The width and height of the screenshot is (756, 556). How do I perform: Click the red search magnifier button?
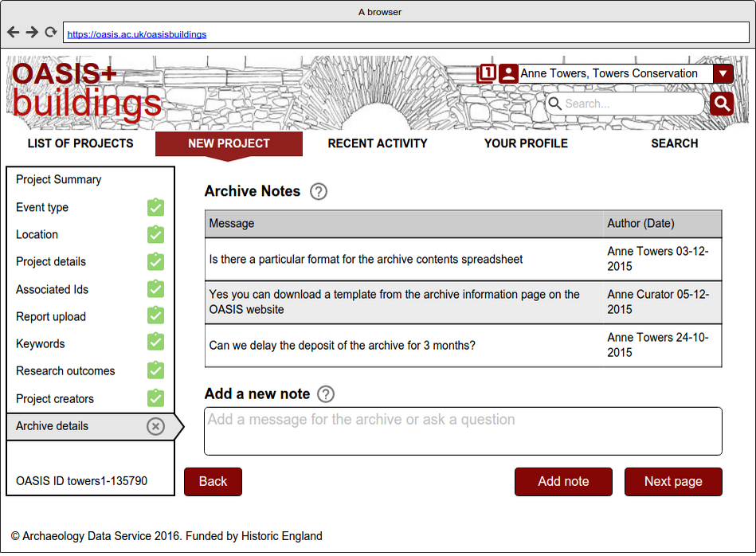coord(721,104)
